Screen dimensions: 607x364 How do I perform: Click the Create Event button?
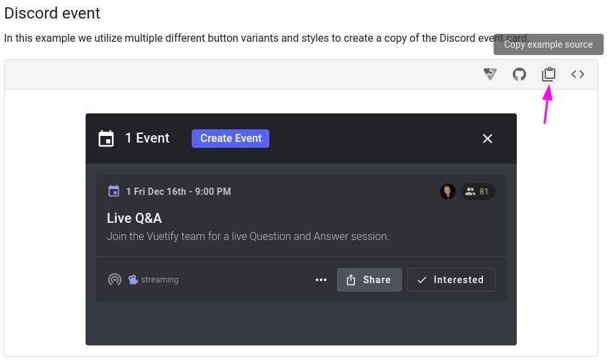230,139
